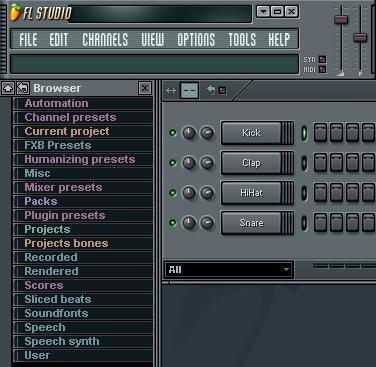Screen dimensions: 376x367
Task: Click the browser reread/back arrow icon
Action: point(23,88)
